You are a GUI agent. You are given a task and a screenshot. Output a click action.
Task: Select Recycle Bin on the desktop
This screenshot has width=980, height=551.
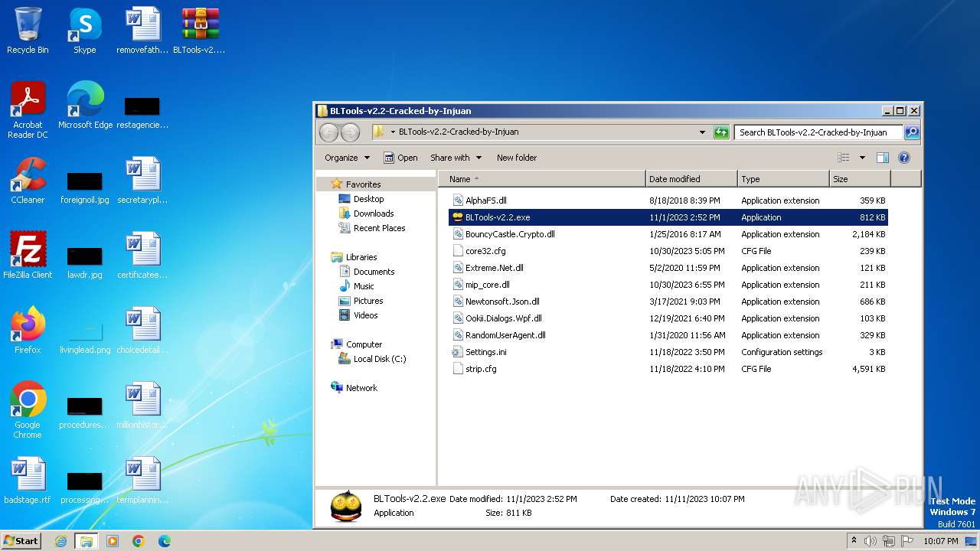click(x=28, y=31)
